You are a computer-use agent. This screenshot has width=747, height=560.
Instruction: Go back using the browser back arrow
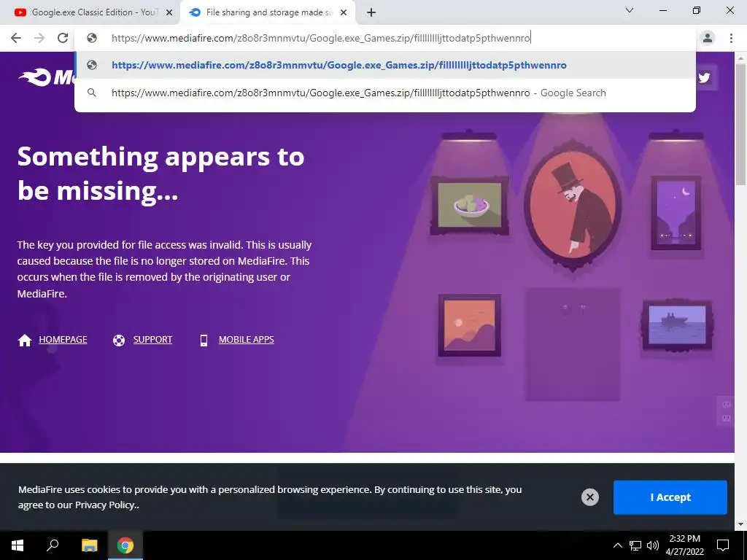click(16, 38)
